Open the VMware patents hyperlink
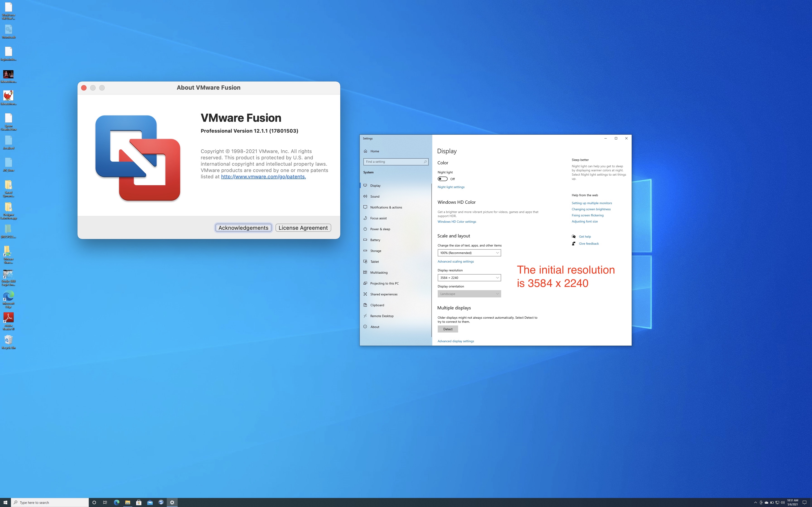812x507 pixels. coord(263,177)
